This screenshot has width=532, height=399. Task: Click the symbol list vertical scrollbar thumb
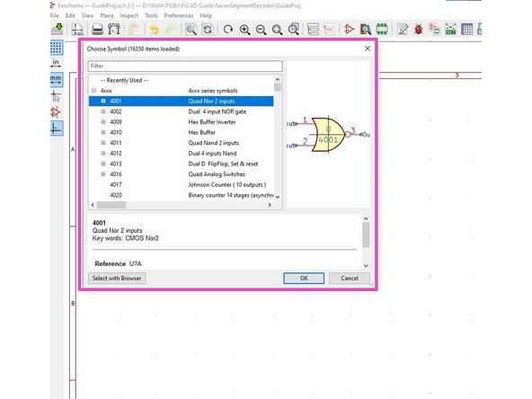(278, 87)
